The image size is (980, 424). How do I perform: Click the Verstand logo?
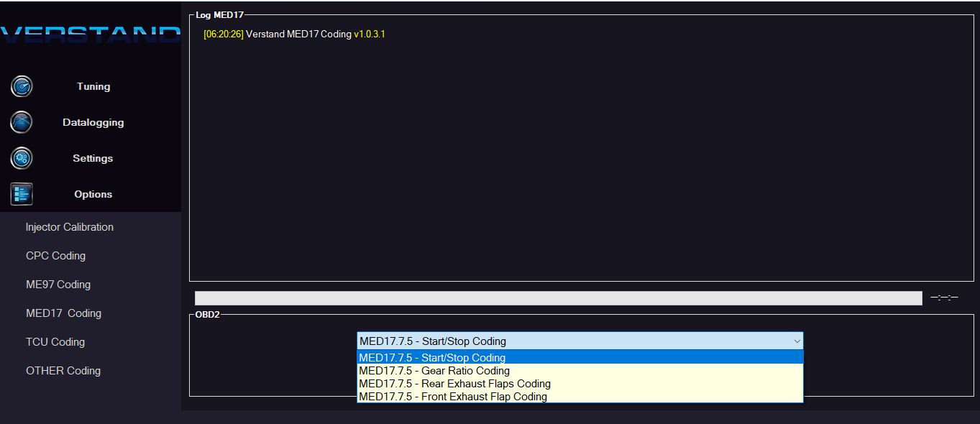click(x=91, y=34)
